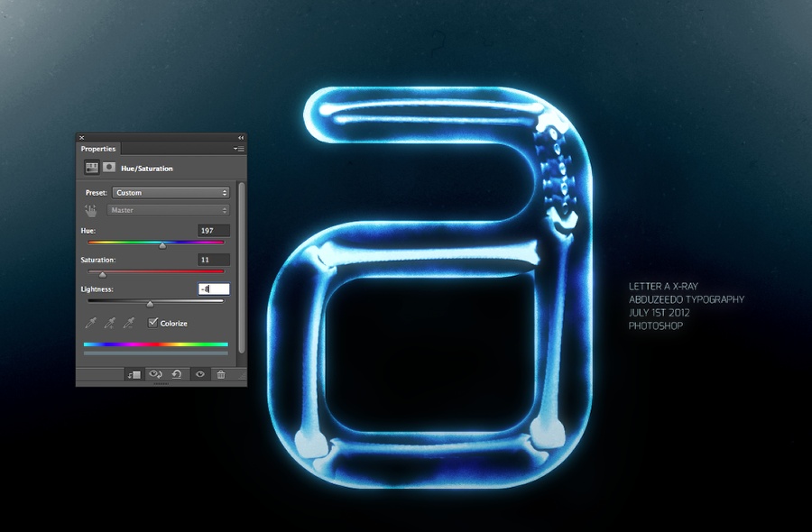Click the "Hue:" label
The height and width of the screenshot is (532, 812).
[x=88, y=230]
